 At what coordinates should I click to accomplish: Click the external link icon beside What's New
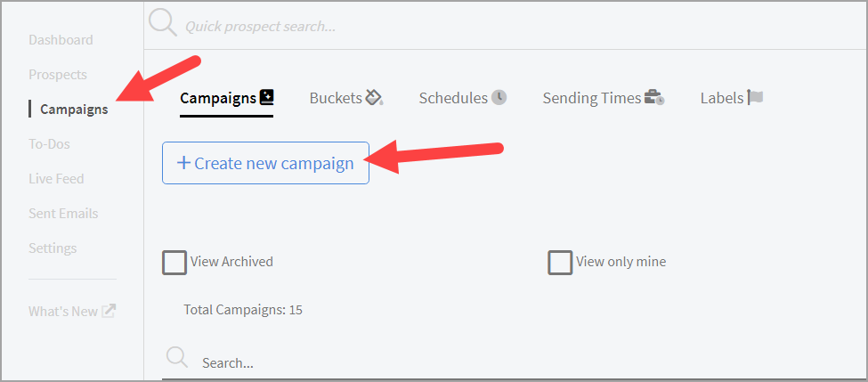(110, 311)
